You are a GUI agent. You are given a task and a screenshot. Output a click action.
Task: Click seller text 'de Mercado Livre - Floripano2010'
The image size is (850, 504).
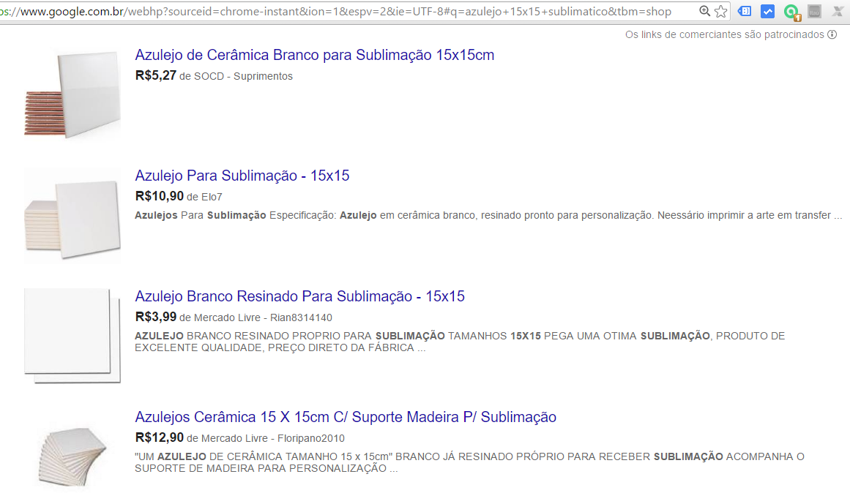pyautogui.click(x=266, y=438)
